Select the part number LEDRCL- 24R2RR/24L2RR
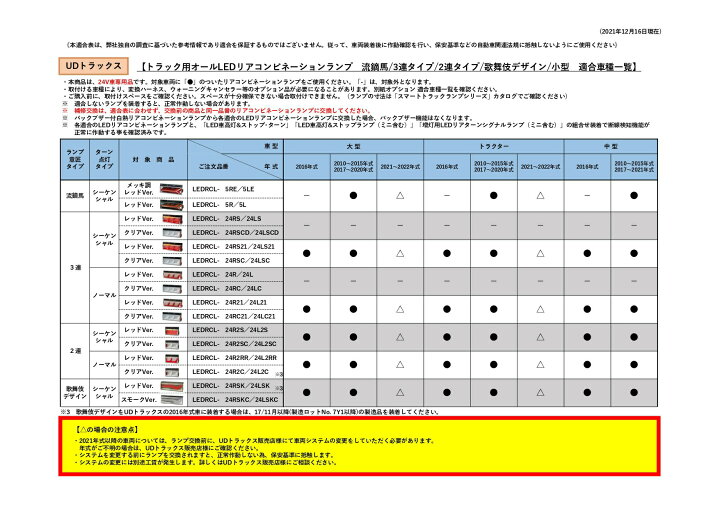 pos(234,358)
